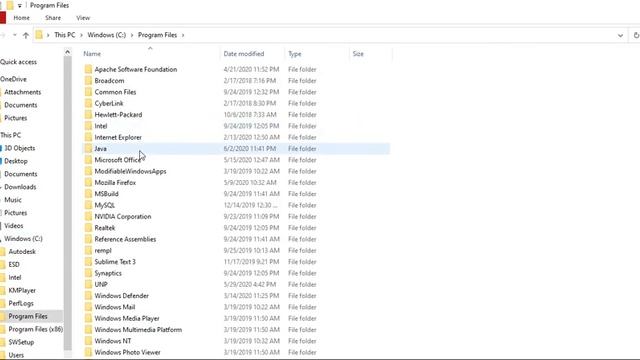
Task: Click the navigation pane scrollbar track
Action: click(68, 204)
